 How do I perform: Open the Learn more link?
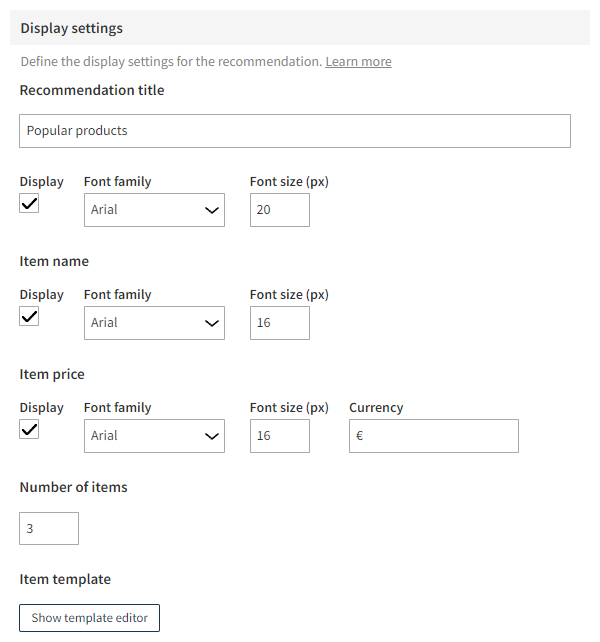point(358,62)
